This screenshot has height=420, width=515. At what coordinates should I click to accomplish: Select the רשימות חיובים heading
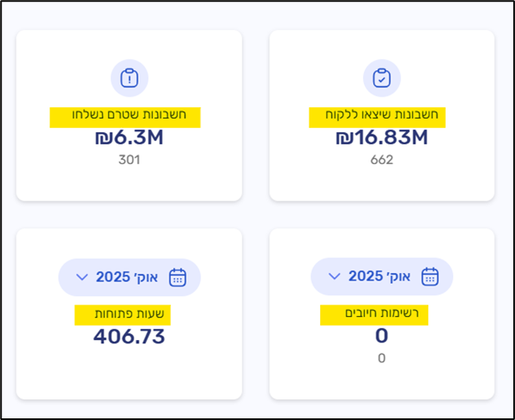coord(375,314)
